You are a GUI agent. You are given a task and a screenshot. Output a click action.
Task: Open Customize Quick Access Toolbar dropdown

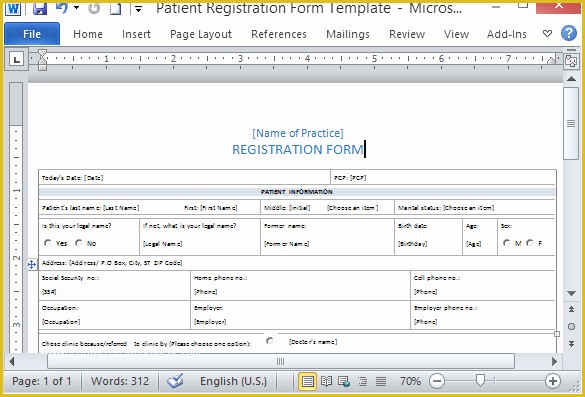pyautogui.click(x=138, y=9)
